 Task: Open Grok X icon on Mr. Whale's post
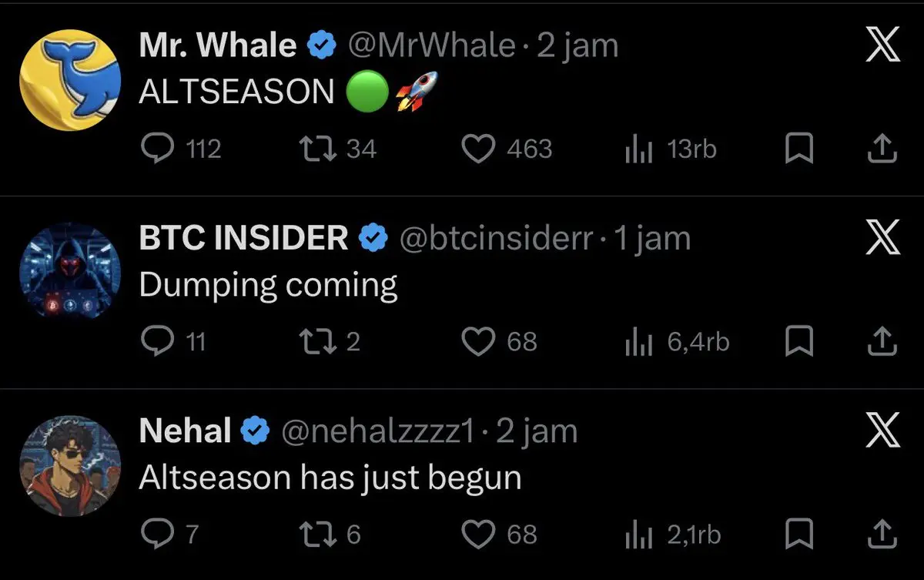[x=882, y=48]
